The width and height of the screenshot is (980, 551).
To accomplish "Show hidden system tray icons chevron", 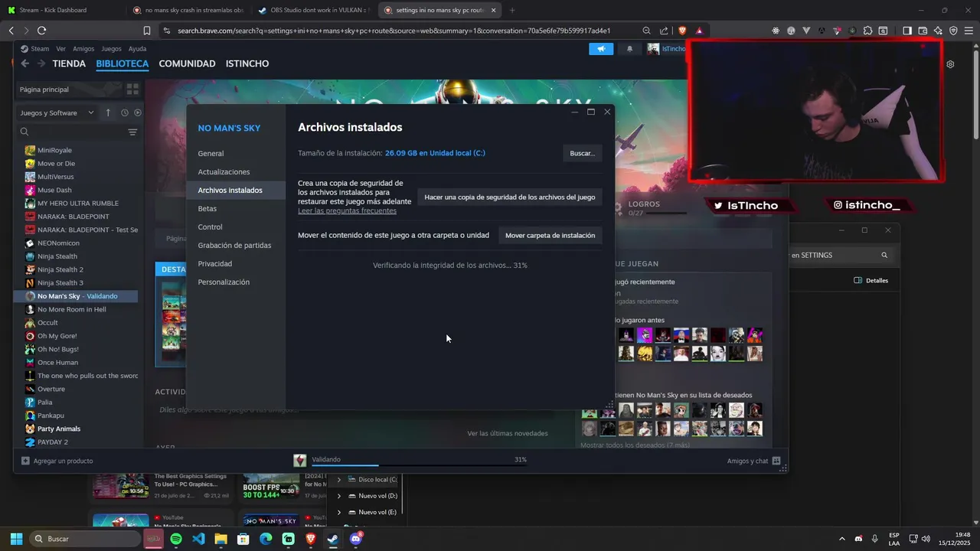I will pos(842,539).
